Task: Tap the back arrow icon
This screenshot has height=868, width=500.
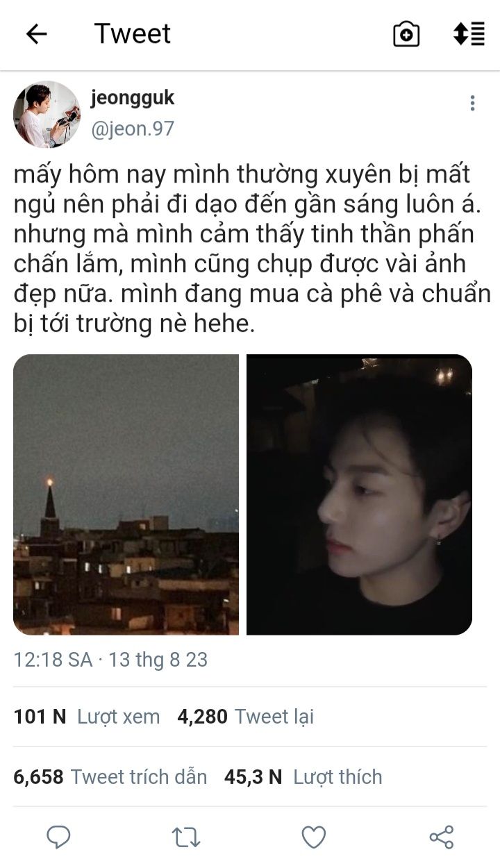Action: coord(36,34)
